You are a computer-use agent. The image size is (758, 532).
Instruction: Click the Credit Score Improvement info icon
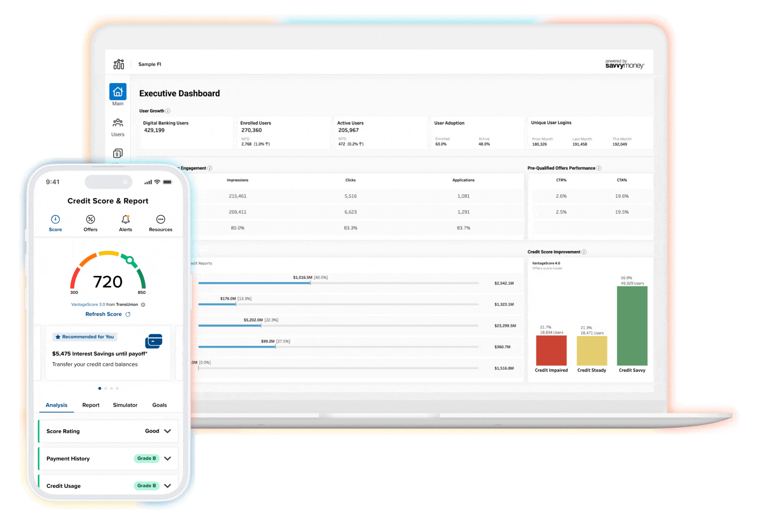click(584, 252)
